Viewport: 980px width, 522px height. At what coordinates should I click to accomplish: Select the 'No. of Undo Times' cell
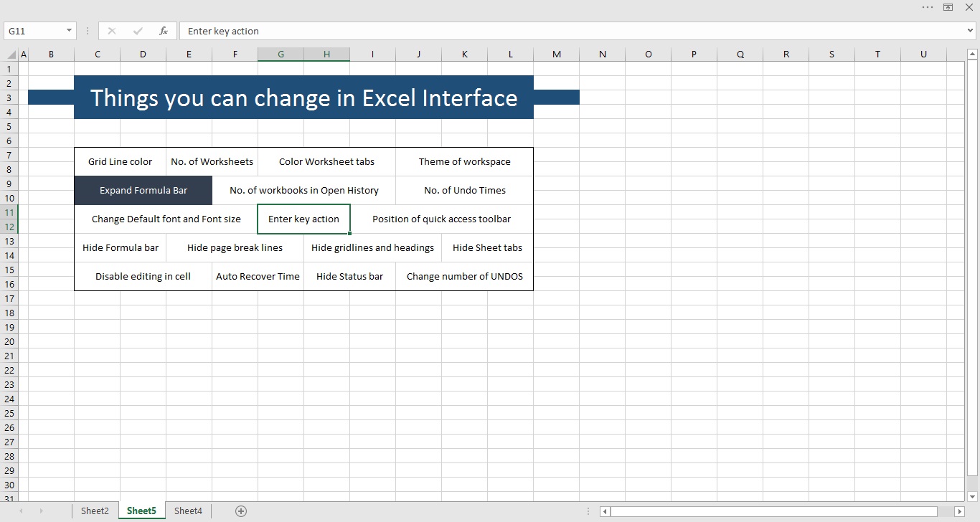[464, 191]
